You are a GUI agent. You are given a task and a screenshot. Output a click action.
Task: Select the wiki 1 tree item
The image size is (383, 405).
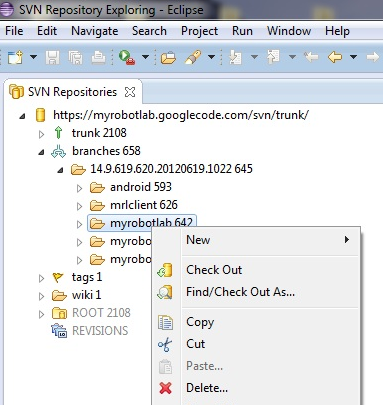(x=86, y=295)
